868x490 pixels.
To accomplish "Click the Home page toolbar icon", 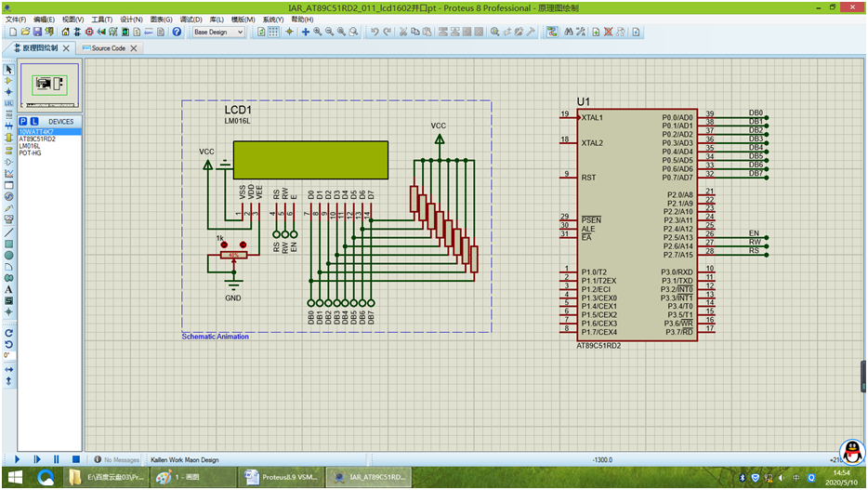I will pyautogui.click(x=65, y=32).
